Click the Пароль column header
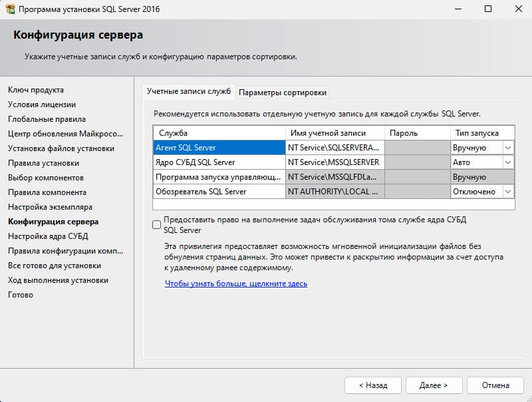Screen dimensions: 532x402 coord(418,133)
